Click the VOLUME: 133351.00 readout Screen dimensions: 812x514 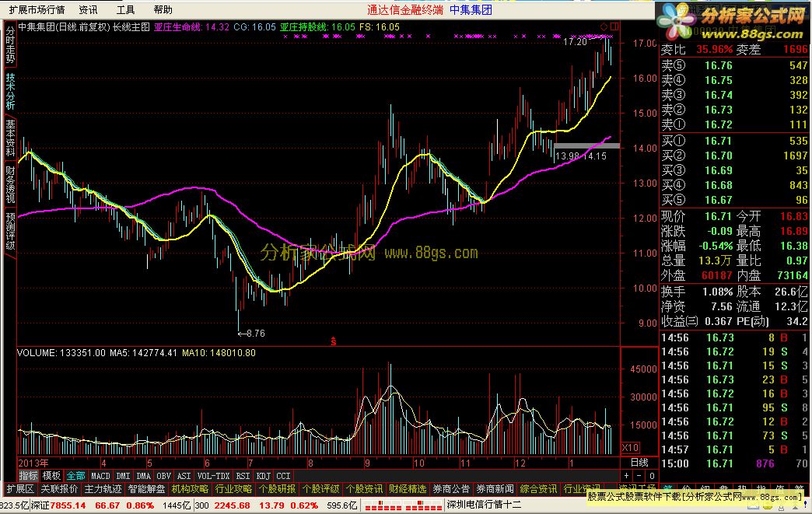(x=61, y=352)
